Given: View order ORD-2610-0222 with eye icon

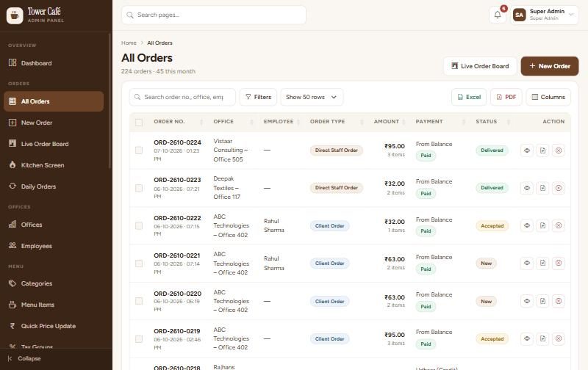Looking at the screenshot, I should point(527,225).
